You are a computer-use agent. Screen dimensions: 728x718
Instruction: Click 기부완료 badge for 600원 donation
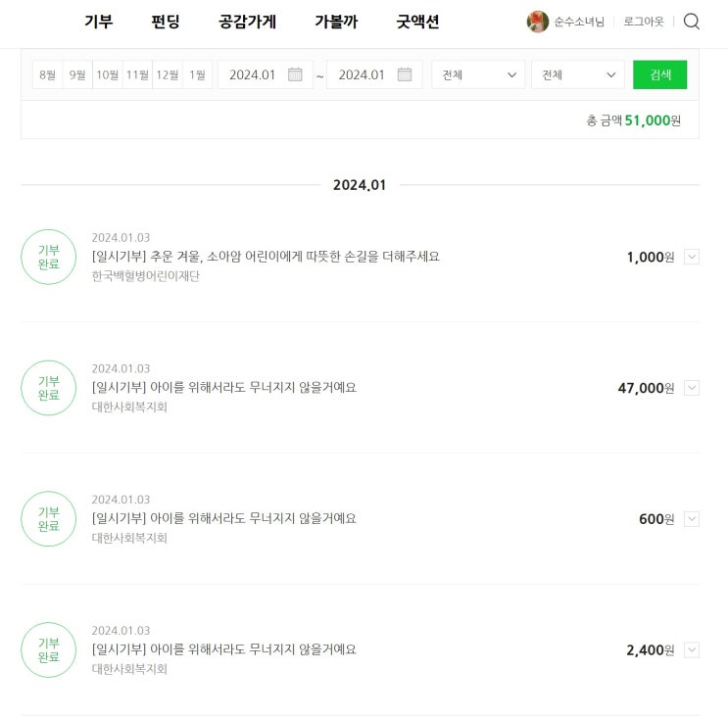pos(48,519)
